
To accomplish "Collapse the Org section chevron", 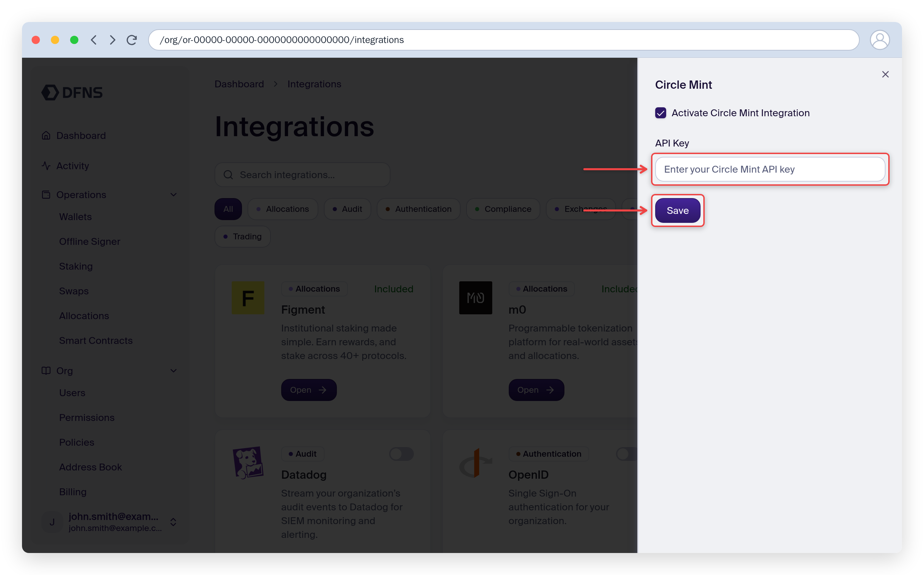I will pos(174,371).
